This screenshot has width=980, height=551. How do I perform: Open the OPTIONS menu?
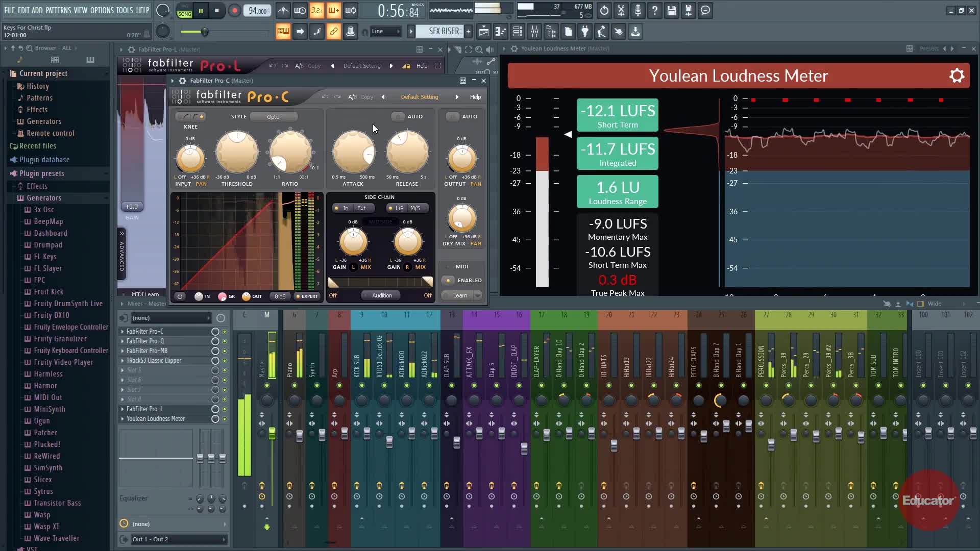click(x=102, y=10)
